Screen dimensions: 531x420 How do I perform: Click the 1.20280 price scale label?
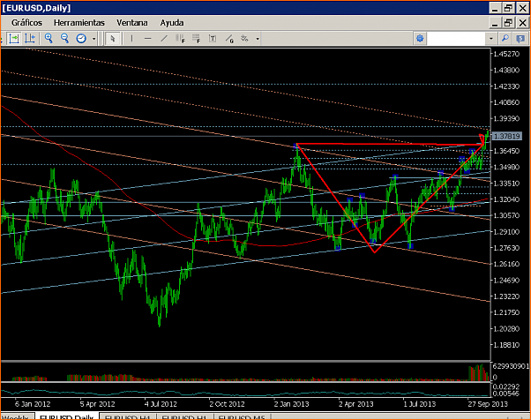coord(506,328)
